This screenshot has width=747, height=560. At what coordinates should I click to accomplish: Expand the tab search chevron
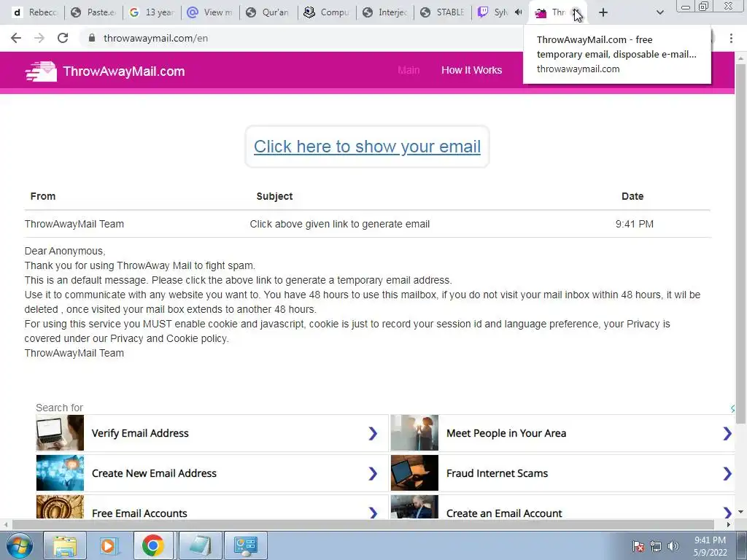coord(659,12)
